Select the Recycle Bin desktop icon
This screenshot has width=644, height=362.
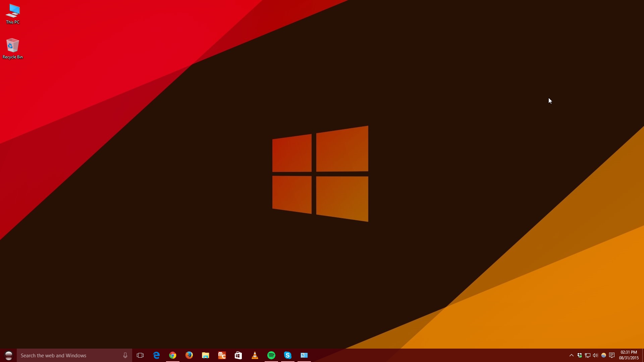[13, 49]
